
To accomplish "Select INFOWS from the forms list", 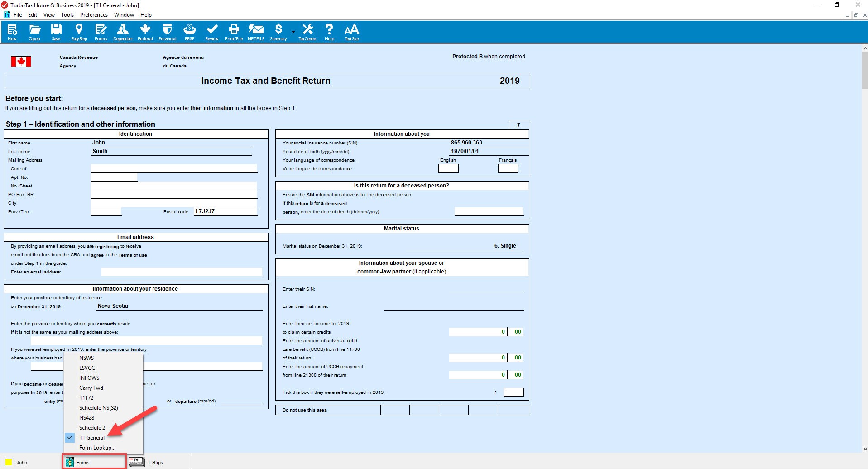I will click(103, 378).
